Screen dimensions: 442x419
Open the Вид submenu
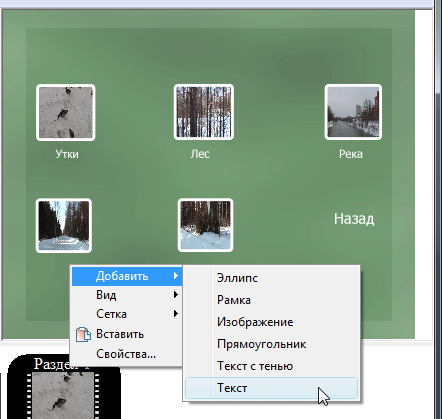coord(127,295)
